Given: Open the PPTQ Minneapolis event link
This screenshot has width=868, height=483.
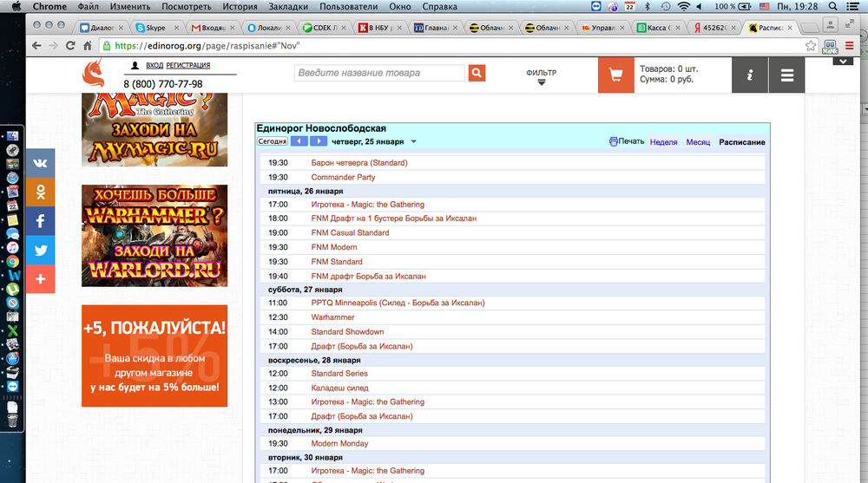Looking at the screenshot, I should point(398,304).
